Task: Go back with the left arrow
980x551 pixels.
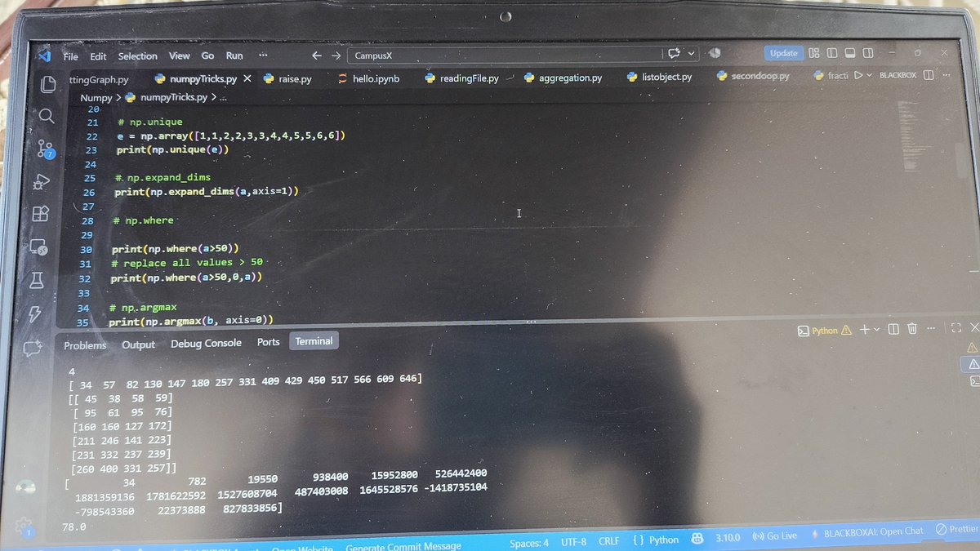Action: coord(317,56)
